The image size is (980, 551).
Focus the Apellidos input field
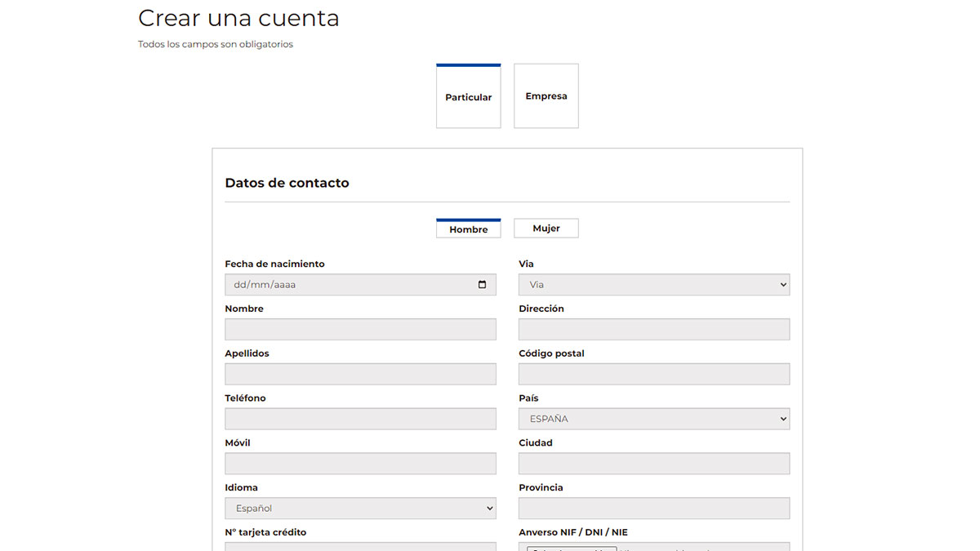click(360, 373)
